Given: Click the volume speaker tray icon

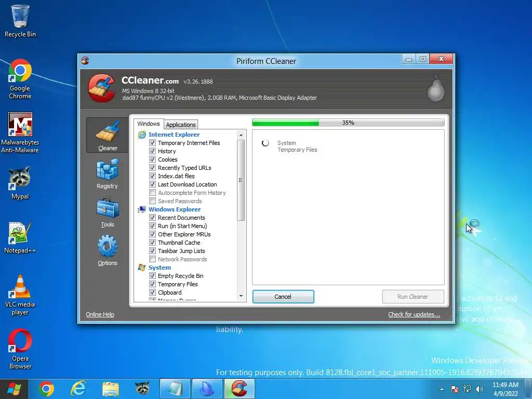Looking at the screenshot, I should point(480,389).
